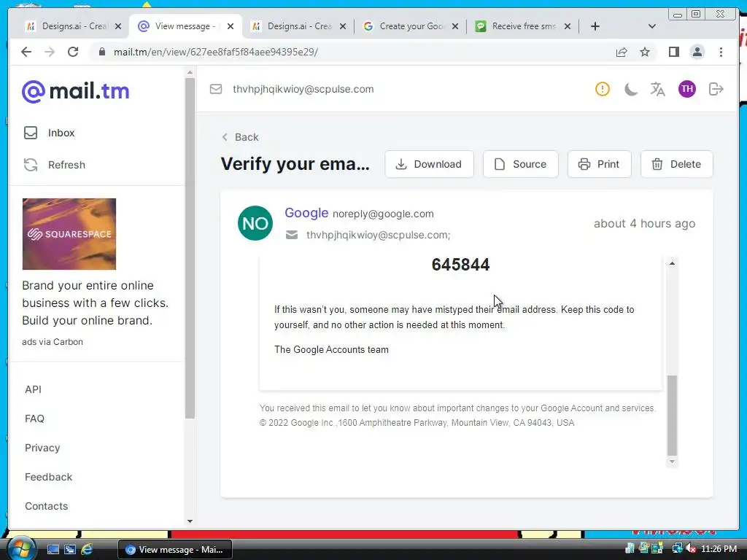
Task: Download the email message
Action: [429, 164]
